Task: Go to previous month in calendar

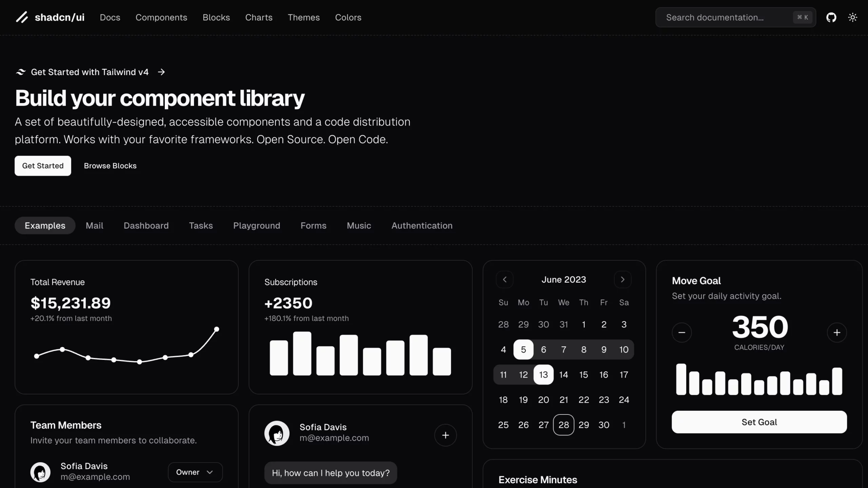Action: pyautogui.click(x=505, y=280)
